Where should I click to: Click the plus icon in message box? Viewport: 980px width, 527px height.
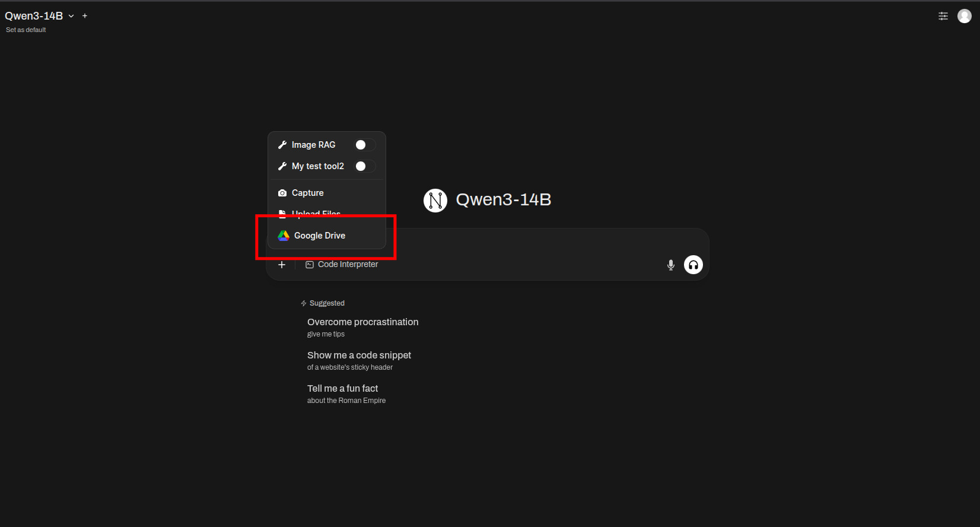pyautogui.click(x=282, y=265)
